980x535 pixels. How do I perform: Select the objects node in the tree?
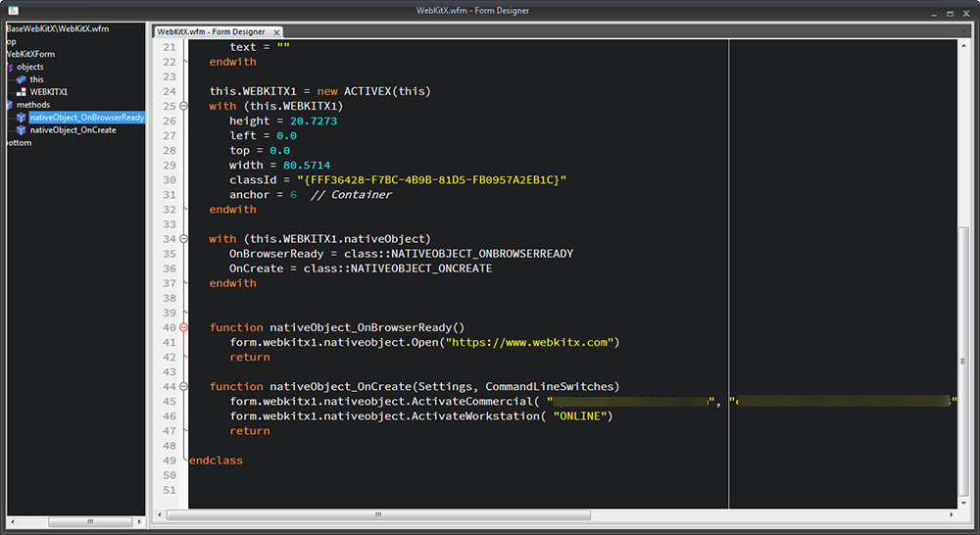pos(30,67)
